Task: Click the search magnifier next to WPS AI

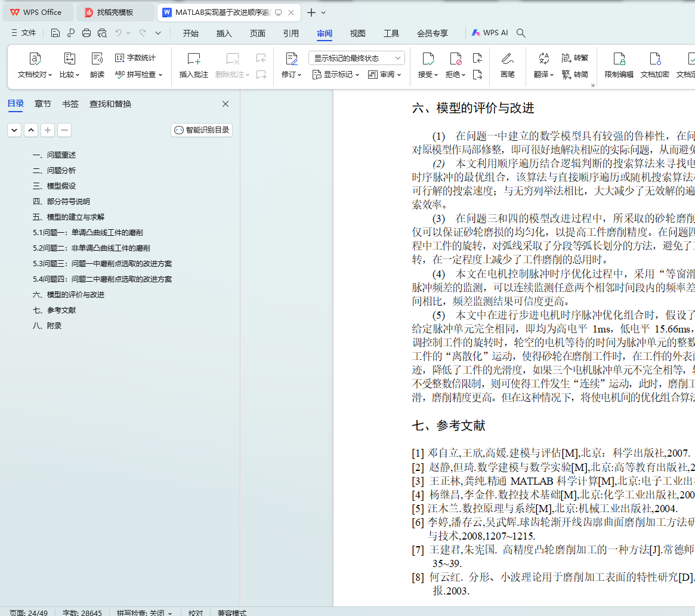Action: 521,33
